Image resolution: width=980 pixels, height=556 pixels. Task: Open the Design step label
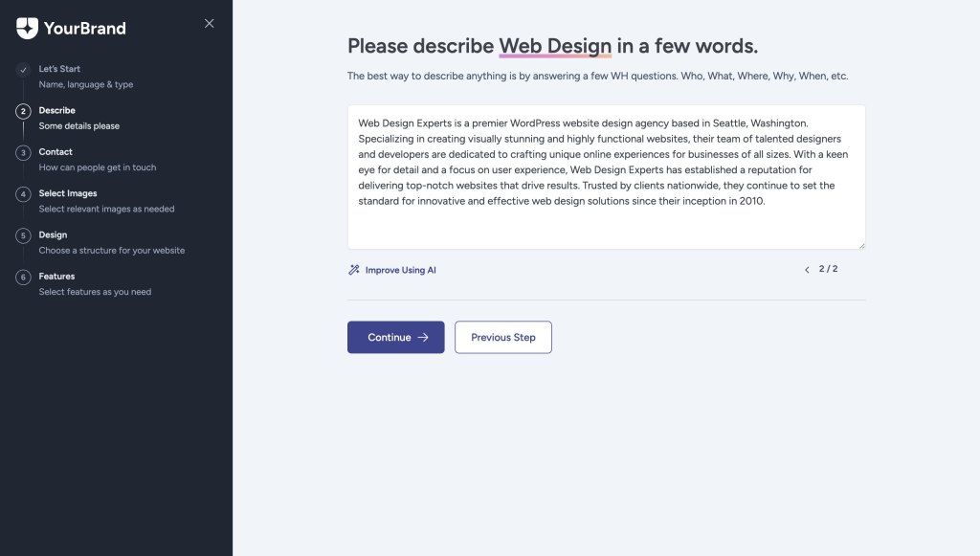tap(53, 234)
